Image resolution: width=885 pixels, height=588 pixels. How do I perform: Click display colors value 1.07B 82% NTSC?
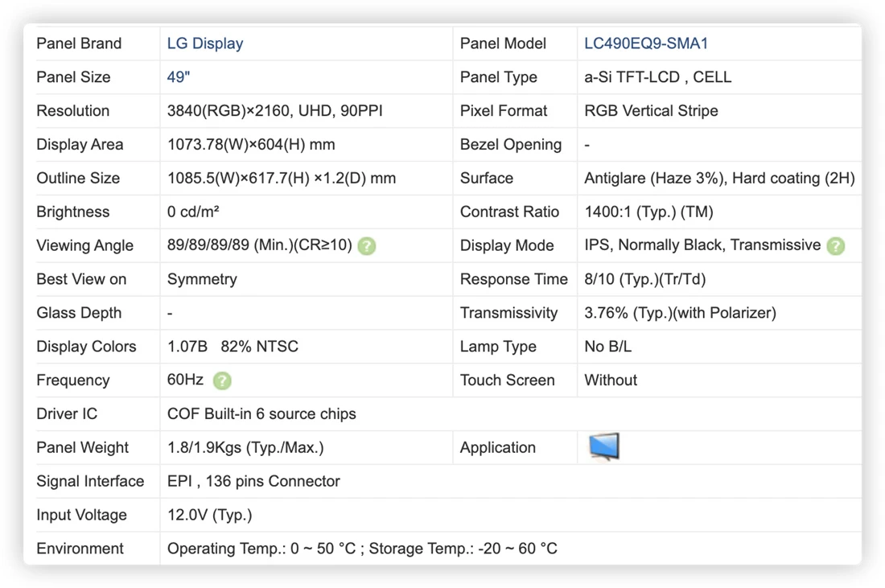click(233, 347)
